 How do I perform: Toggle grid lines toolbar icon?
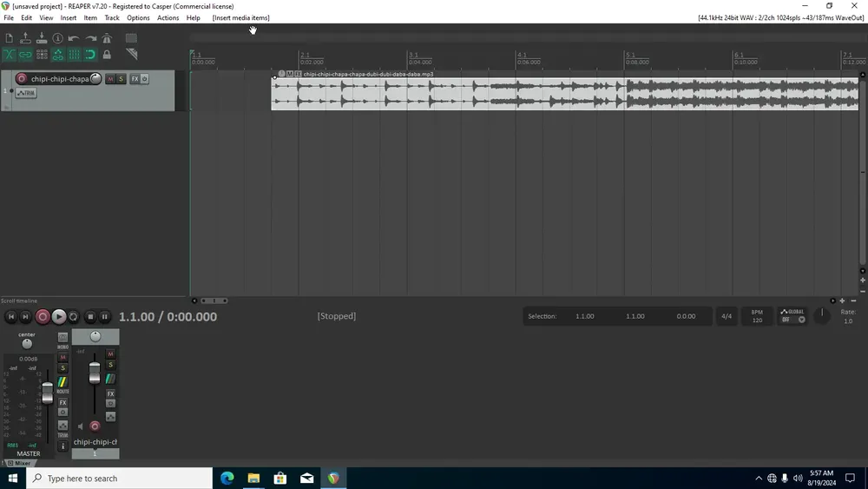(x=74, y=54)
